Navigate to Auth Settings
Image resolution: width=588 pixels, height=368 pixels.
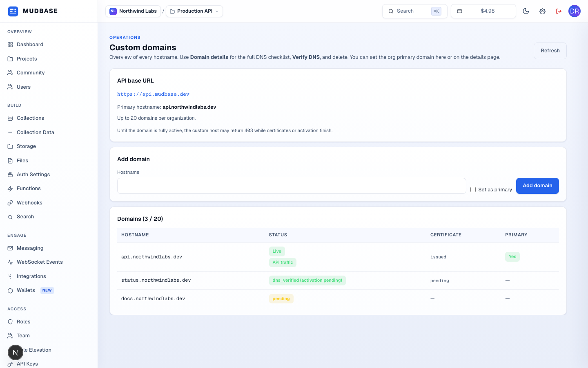pyautogui.click(x=49, y=175)
